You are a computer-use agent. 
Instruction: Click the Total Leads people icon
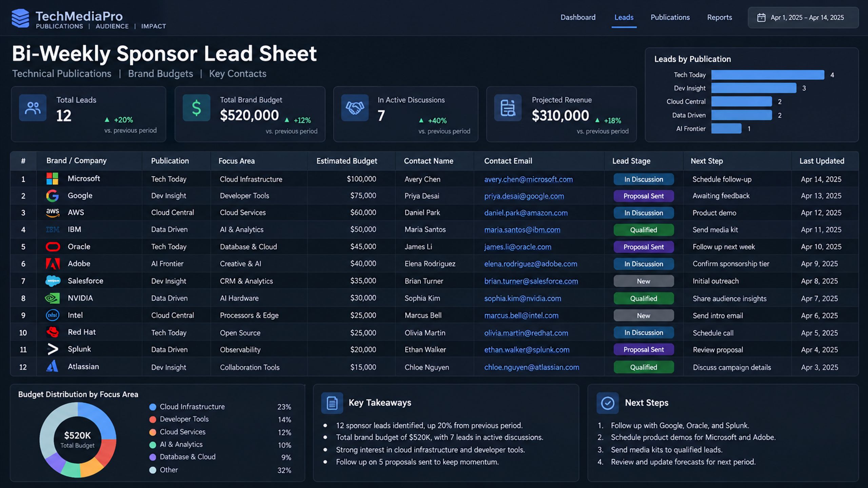pyautogui.click(x=33, y=108)
